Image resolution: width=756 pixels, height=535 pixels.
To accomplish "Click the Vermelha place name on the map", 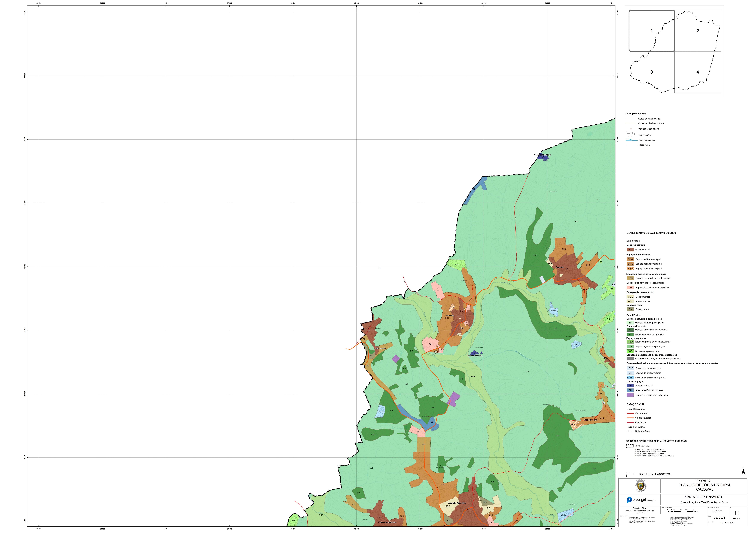I will pyautogui.click(x=450, y=316).
